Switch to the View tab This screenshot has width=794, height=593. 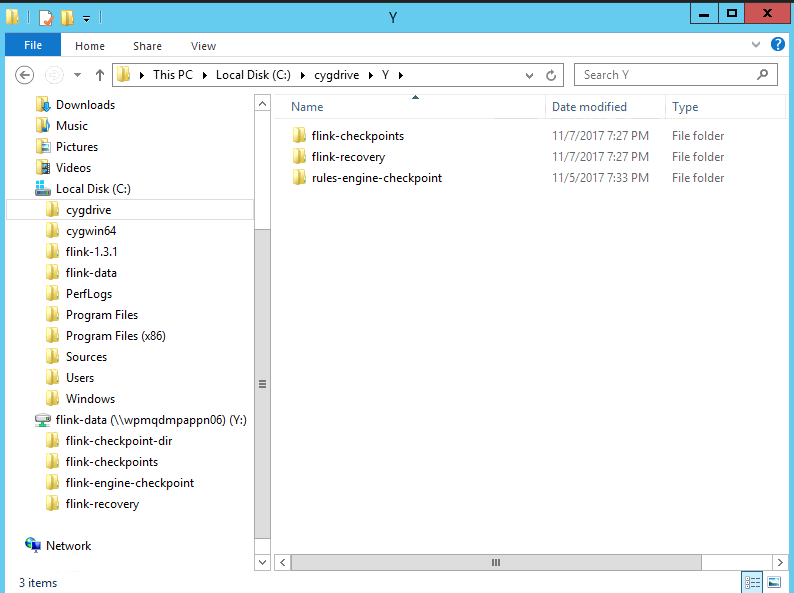point(203,46)
